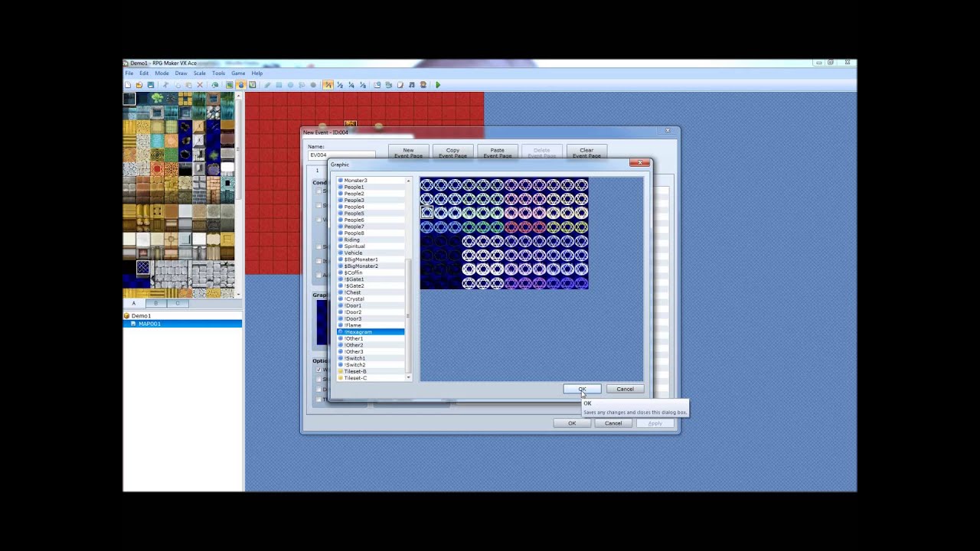Click the Save Project disk icon
The image size is (980, 551).
[151, 85]
